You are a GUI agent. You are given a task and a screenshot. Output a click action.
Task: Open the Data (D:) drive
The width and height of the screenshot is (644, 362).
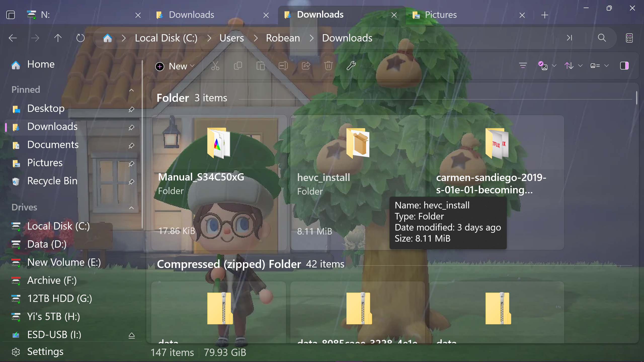(x=72, y=244)
